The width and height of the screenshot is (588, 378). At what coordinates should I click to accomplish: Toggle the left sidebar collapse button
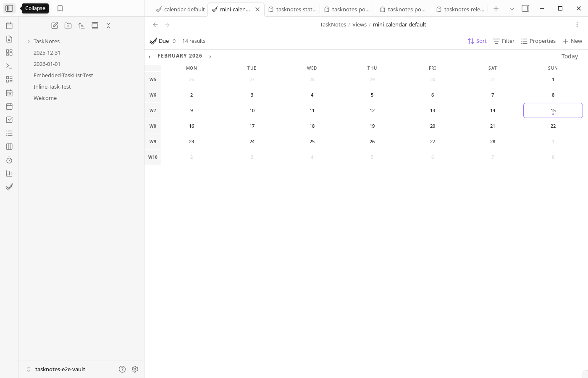pos(9,8)
